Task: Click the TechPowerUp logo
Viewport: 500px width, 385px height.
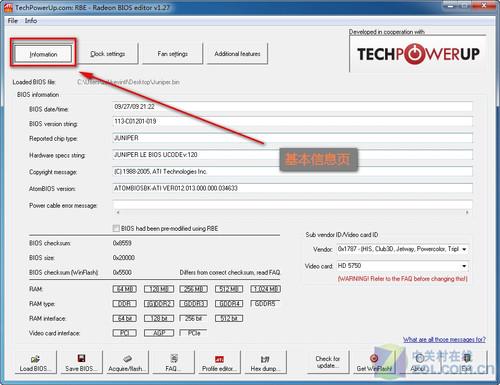Action: coord(418,54)
